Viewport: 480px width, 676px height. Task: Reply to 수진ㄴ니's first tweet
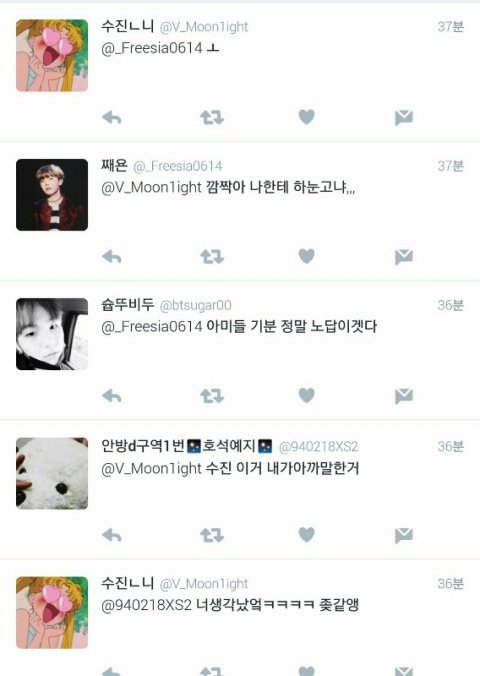(112, 117)
